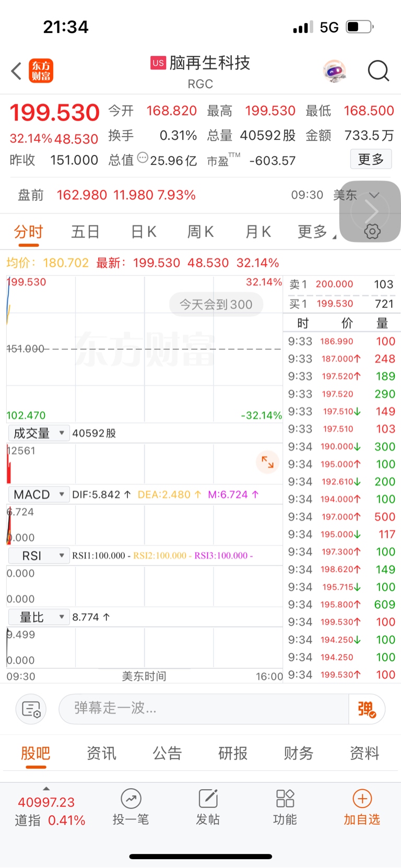The image size is (401, 868).
Task: Tap the 40997.23 Dow index value
Action: pyautogui.click(x=46, y=802)
